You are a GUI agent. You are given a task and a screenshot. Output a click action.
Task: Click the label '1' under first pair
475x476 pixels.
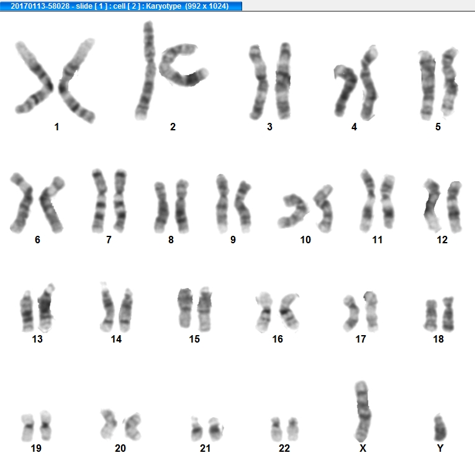coord(57,127)
